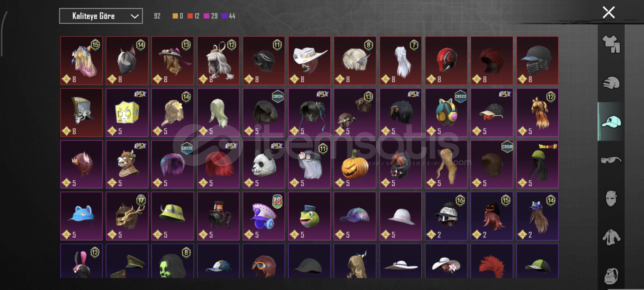The height and width of the screenshot is (290, 644).
Task: Choose the blue mouse-ear cap item
Action: [81, 216]
